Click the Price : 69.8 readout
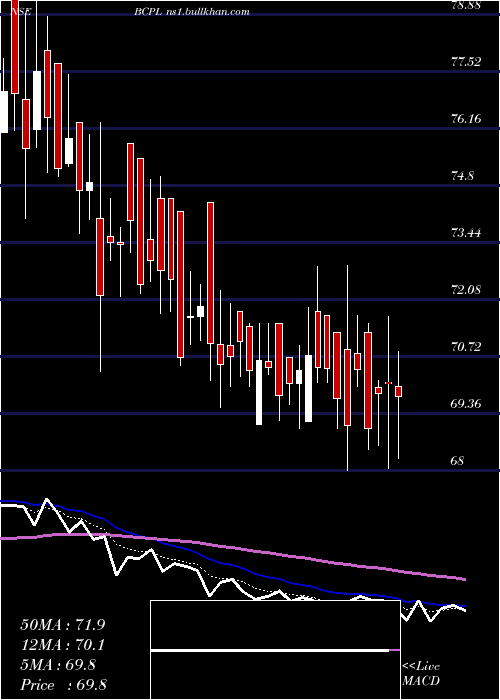Viewport: 500px width, 700px height. (x=63, y=685)
